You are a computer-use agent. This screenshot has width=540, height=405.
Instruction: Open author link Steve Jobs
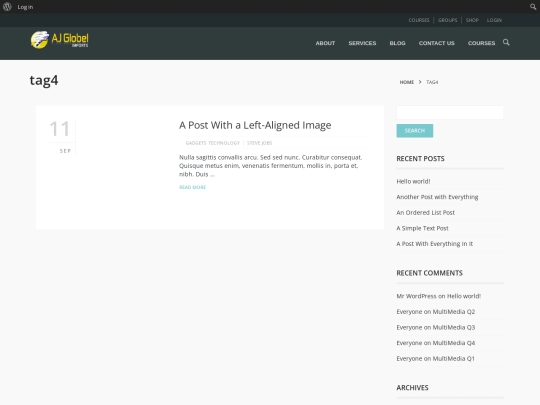[x=259, y=143]
